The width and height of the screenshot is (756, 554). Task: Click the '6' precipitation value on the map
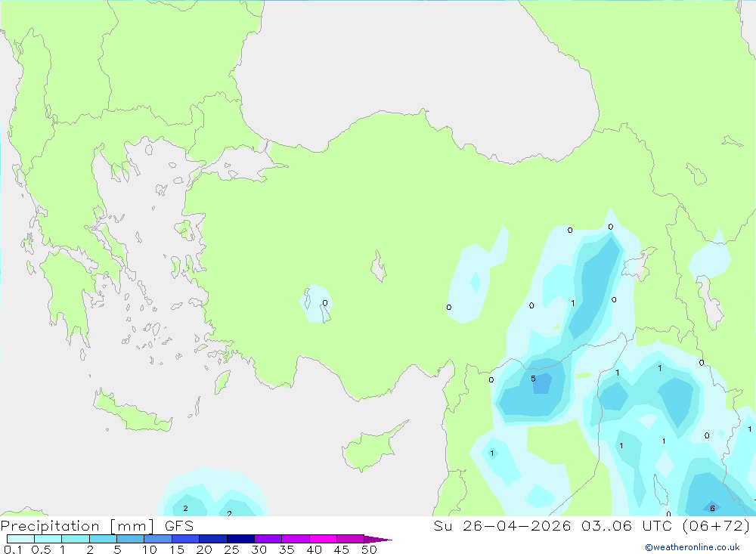coord(712,508)
